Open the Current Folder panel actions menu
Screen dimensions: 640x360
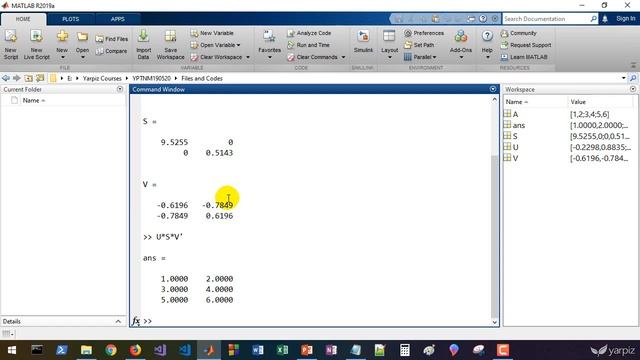pos(120,89)
